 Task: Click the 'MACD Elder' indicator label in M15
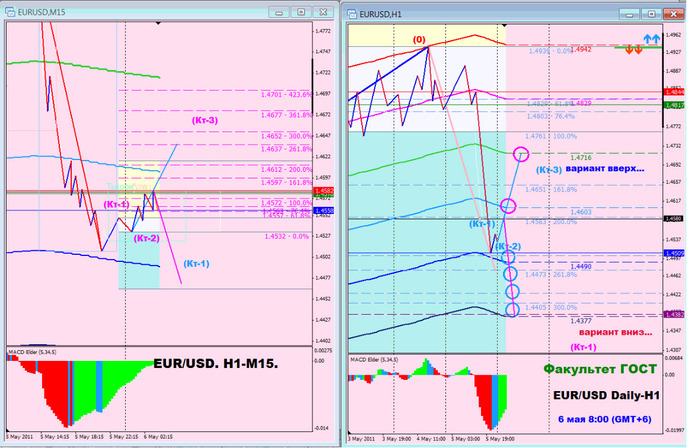[32, 352]
